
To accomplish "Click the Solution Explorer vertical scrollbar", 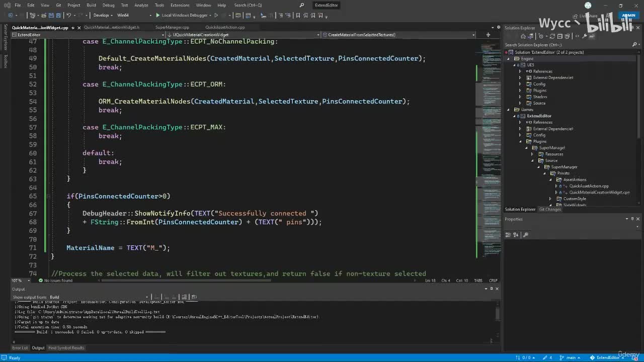I will pyautogui.click(x=638, y=128).
